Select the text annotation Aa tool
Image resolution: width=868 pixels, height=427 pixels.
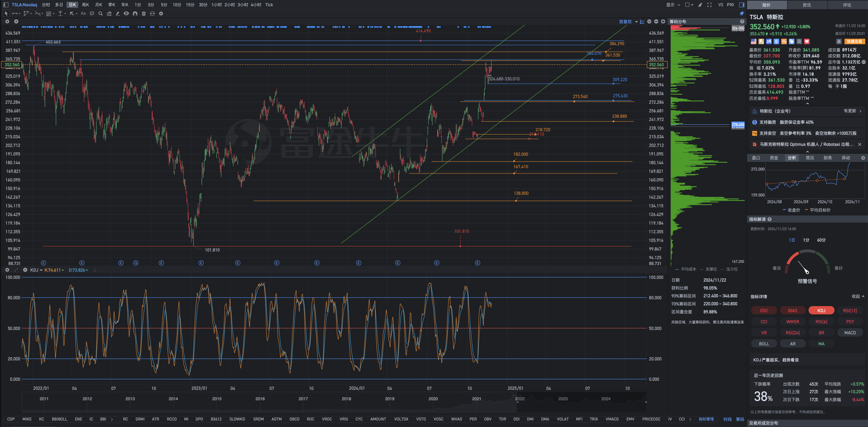[x=83, y=13]
